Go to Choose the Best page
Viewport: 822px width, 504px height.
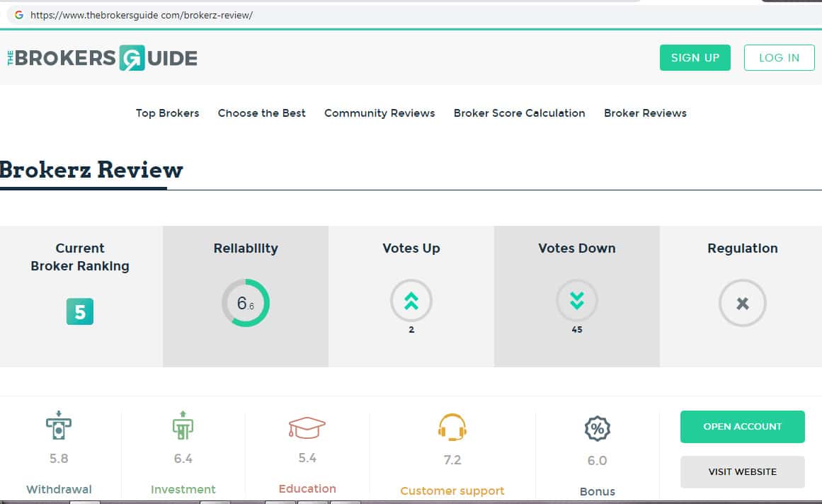pos(262,113)
